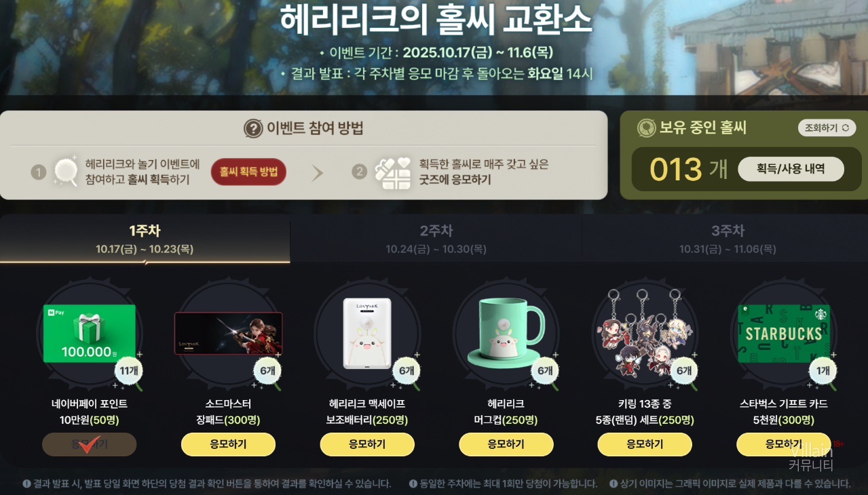Apply for 헤리리크 머그컵 with 응모하기
This screenshot has height=495, width=868.
[x=506, y=444]
